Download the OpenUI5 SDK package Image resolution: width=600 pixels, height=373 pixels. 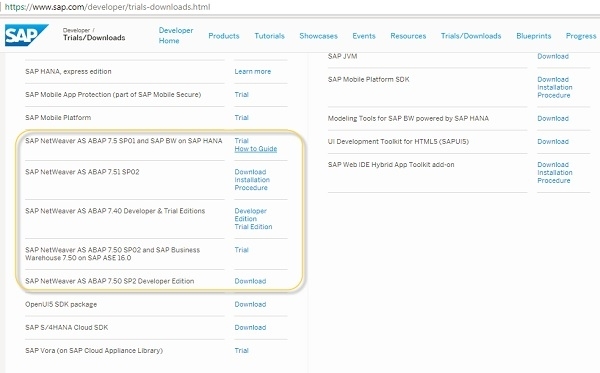(x=250, y=305)
